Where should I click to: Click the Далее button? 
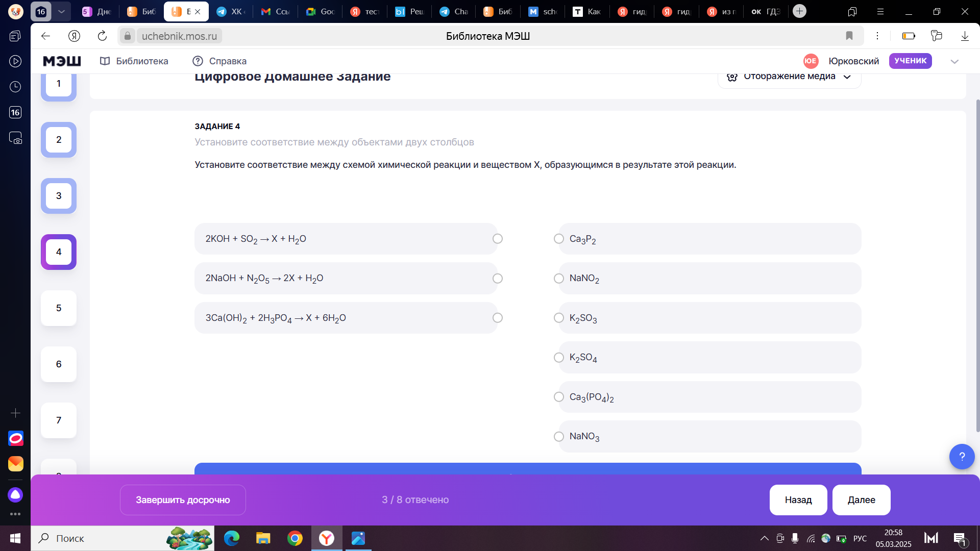click(862, 500)
